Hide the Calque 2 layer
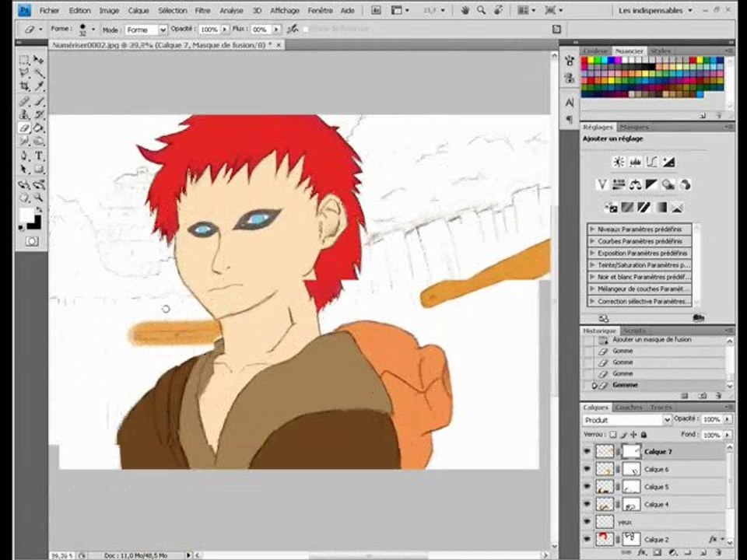747x560 pixels. pyautogui.click(x=587, y=539)
